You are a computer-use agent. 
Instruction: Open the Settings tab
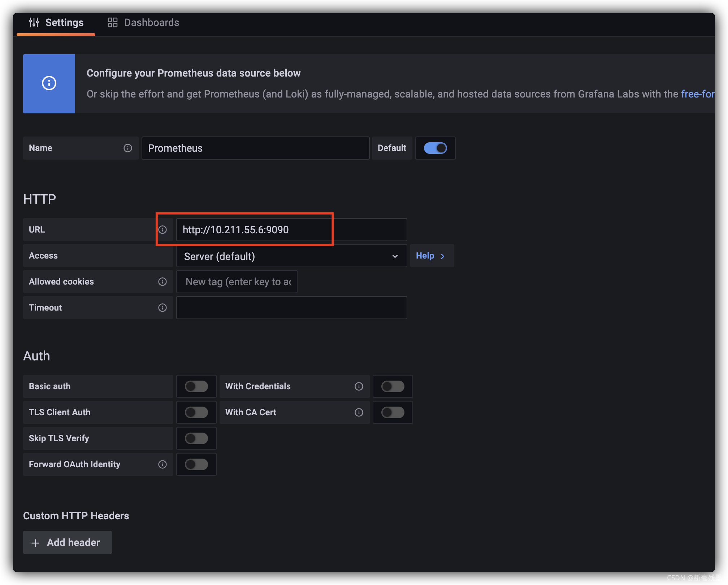click(56, 23)
